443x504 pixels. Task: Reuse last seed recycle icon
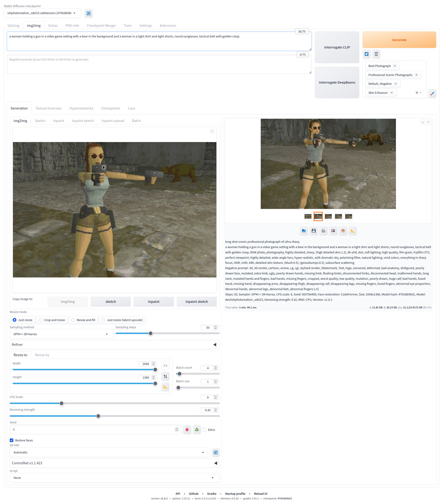pos(197,430)
